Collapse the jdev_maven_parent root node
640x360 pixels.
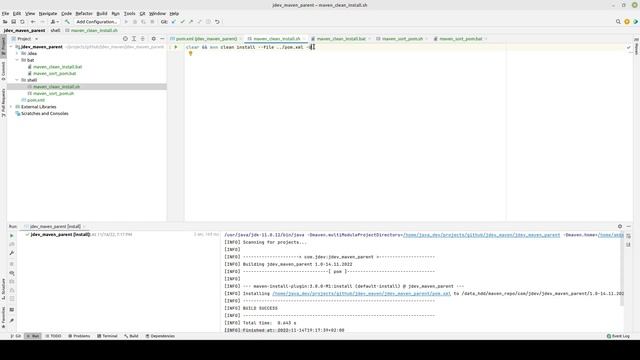pos(11,47)
